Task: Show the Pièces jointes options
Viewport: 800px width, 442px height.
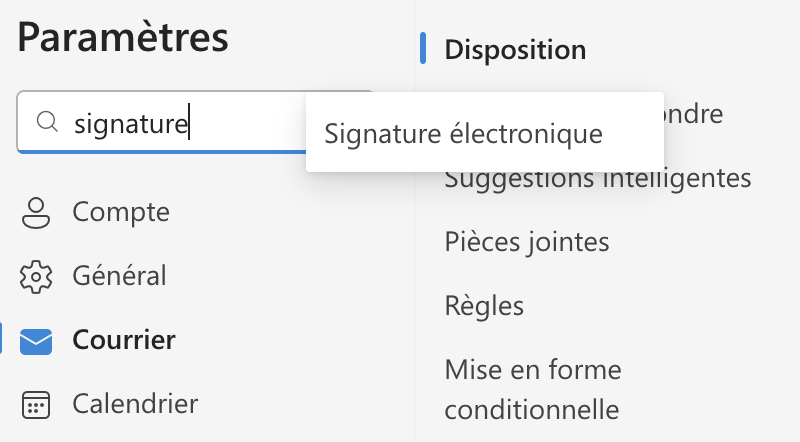Action: coord(526,241)
